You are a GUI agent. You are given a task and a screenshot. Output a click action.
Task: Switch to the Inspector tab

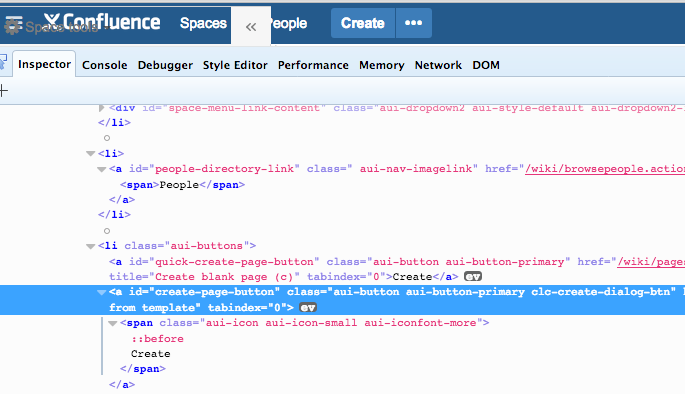coord(44,64)
